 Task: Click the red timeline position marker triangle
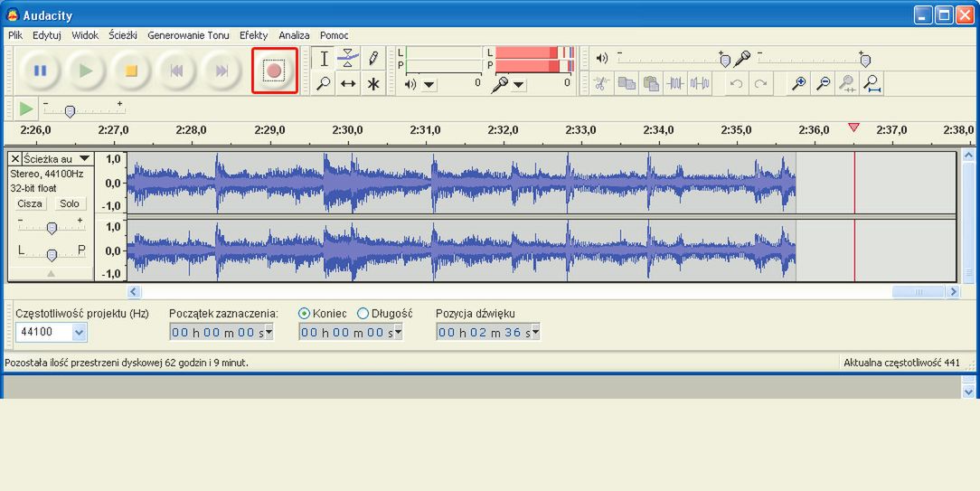coord(853,127)
